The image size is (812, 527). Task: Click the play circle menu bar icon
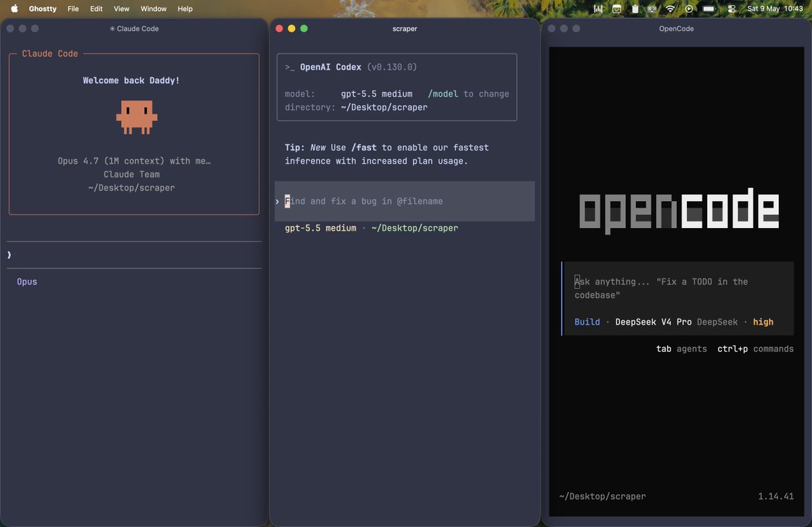[689, 9]
